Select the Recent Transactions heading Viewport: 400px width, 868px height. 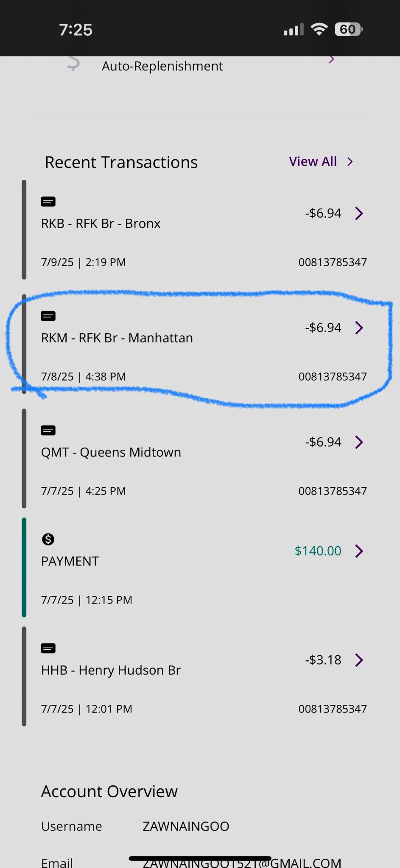point(121,162)
